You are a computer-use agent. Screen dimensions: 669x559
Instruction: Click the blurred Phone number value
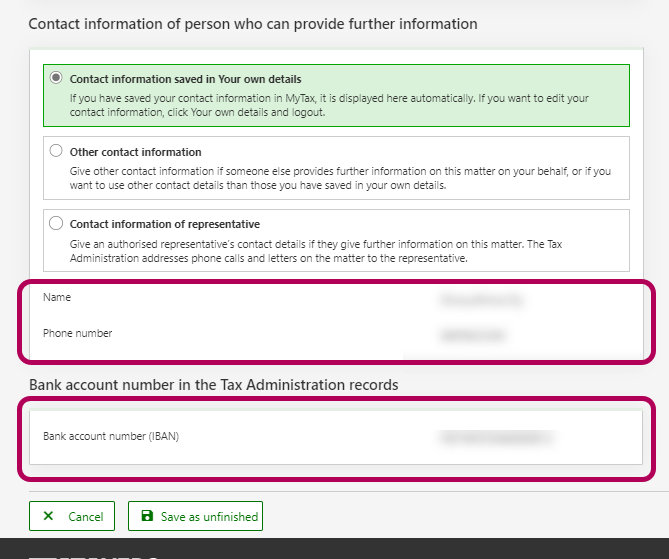pos(469,334)
